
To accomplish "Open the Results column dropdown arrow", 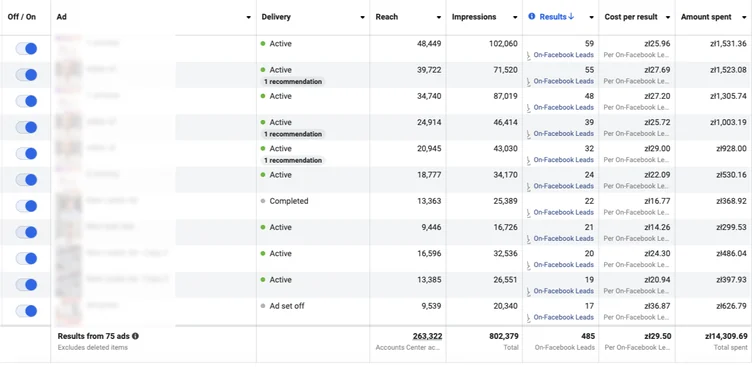I will point(591,17).
